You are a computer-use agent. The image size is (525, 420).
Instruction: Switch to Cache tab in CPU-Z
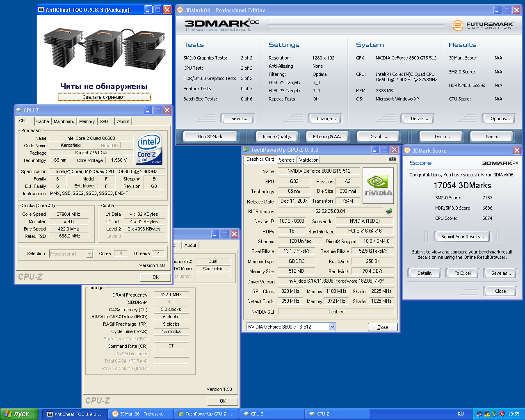[x=42, y=121]
